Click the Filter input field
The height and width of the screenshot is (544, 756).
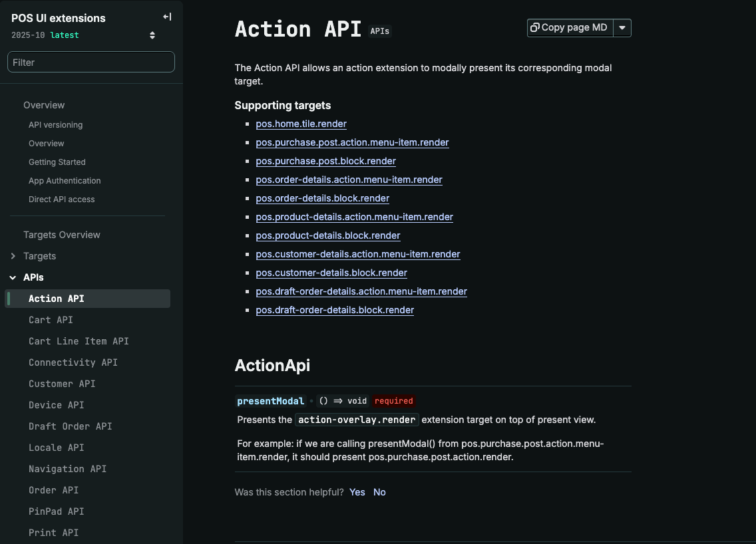(91, 62)
